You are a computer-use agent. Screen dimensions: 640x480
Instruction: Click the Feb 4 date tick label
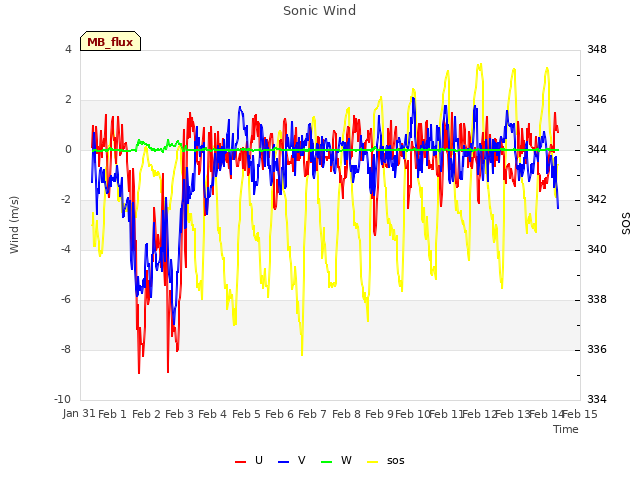[x=212, y=414]
